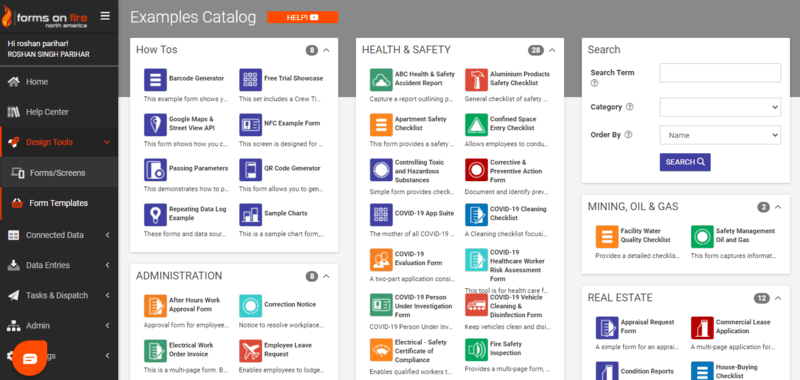Viewport: 800px width, 380px height.
Task: Select the Apartment Safety Checklist icon
Action: (381, 124)
